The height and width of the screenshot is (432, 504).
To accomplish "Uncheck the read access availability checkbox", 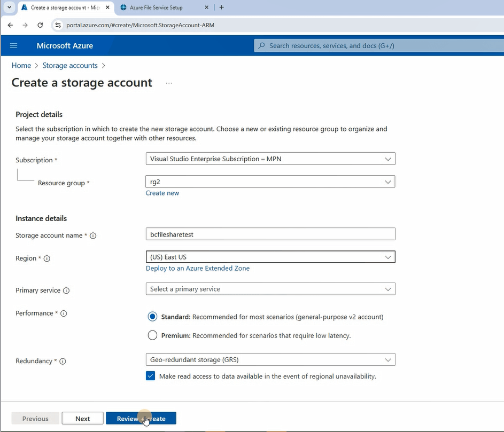I will click(151, 376).
